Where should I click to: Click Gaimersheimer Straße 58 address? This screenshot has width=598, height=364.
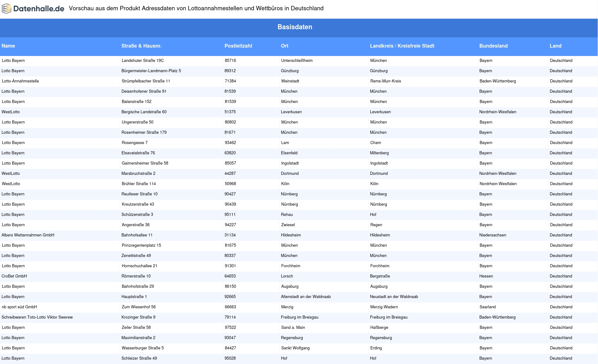click(145, 163)
